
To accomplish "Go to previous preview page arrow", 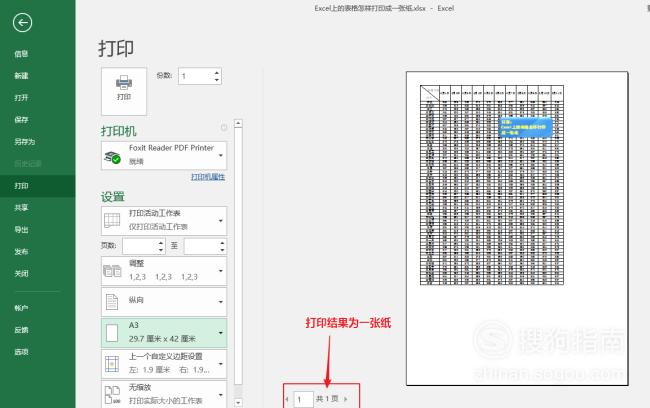I will point(287,399).
